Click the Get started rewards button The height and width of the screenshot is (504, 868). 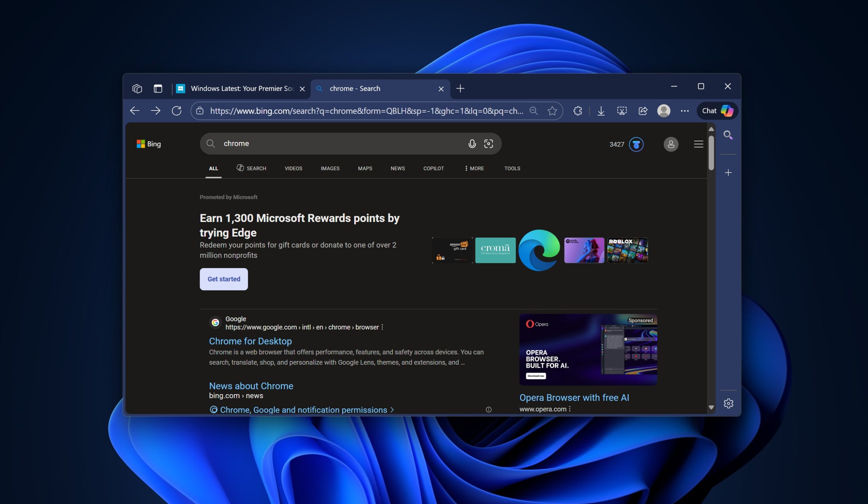223,279
